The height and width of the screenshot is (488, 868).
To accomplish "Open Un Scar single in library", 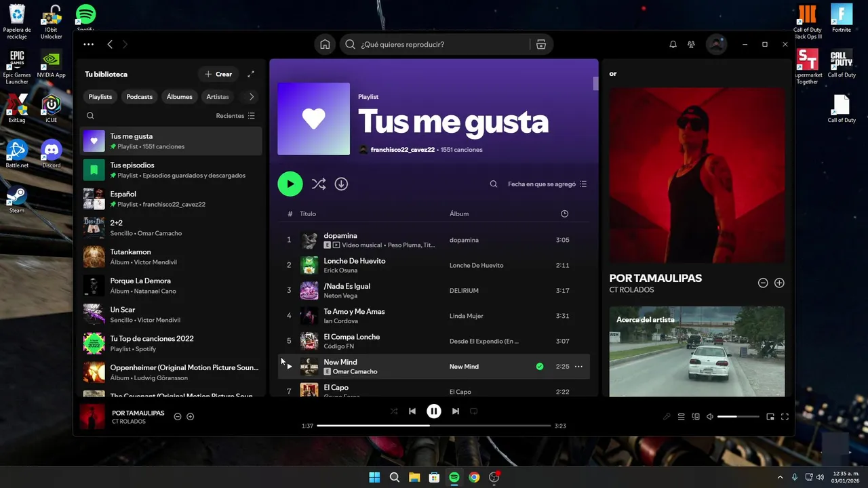I will 171,314.
